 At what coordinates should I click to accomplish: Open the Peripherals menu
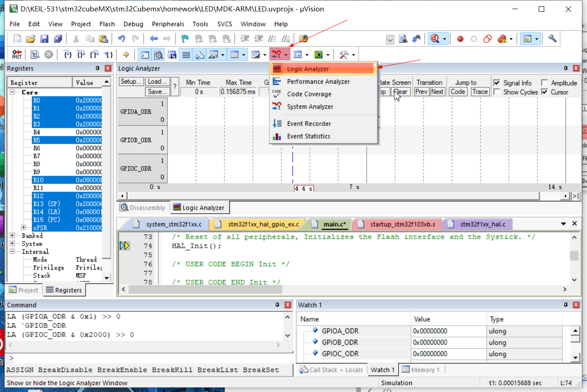tap(168, 24)
